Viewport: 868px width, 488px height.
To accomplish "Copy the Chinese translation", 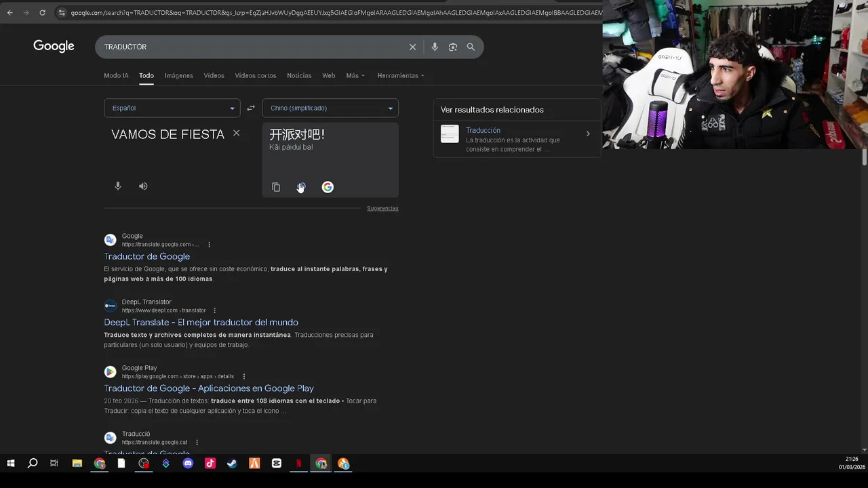I will click(x=276, y=187).
